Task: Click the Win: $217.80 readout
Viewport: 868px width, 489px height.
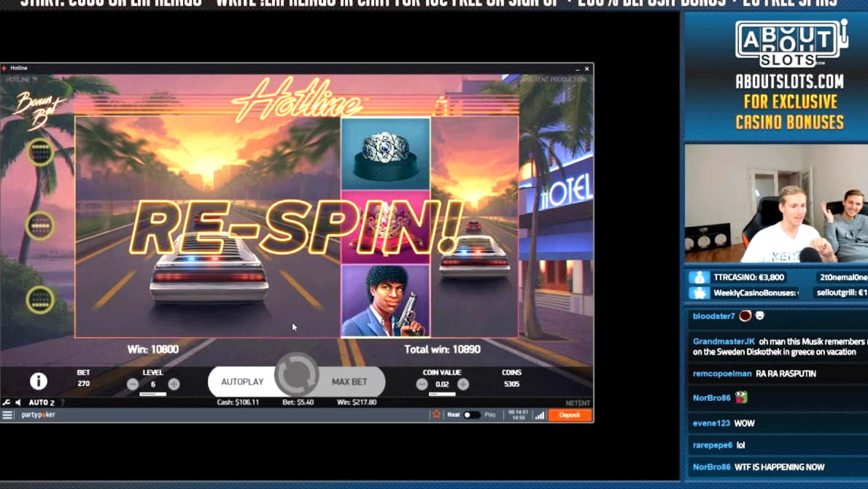Action: (x=357, y=403)
